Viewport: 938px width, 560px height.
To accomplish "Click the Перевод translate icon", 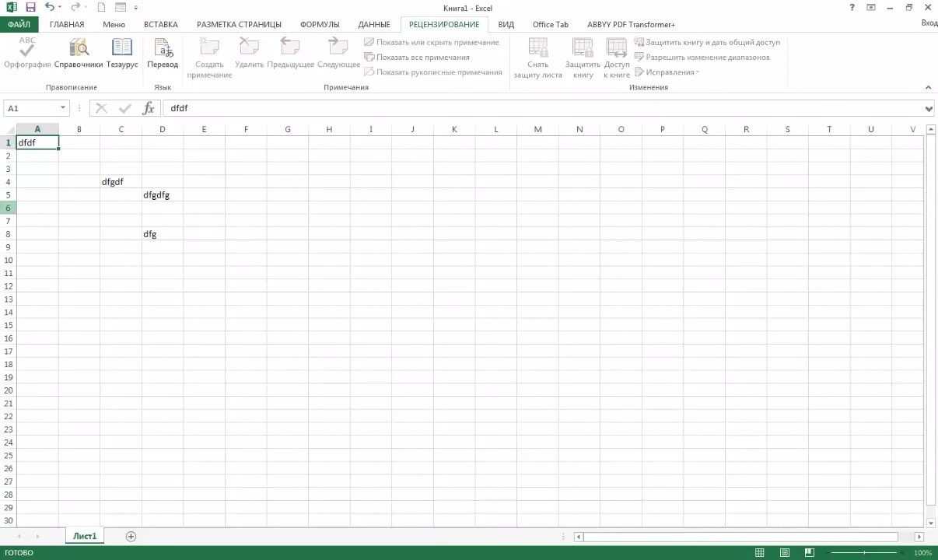I will [163, 53].
